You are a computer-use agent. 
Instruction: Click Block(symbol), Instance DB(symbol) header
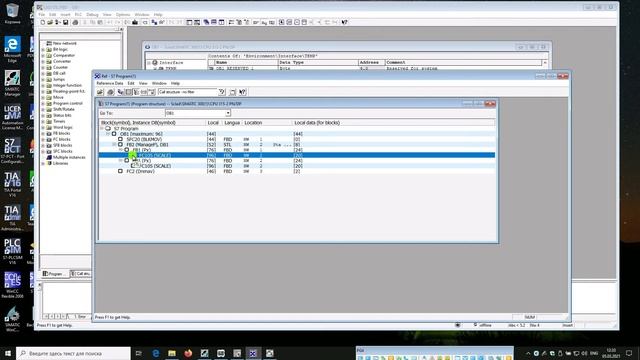(138, 122)
